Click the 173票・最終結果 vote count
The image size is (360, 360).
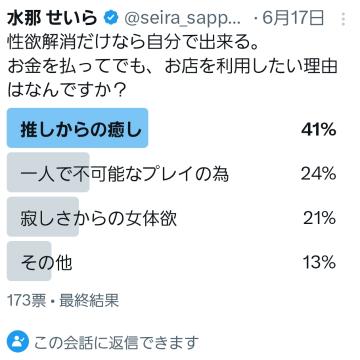pos(63,301)
